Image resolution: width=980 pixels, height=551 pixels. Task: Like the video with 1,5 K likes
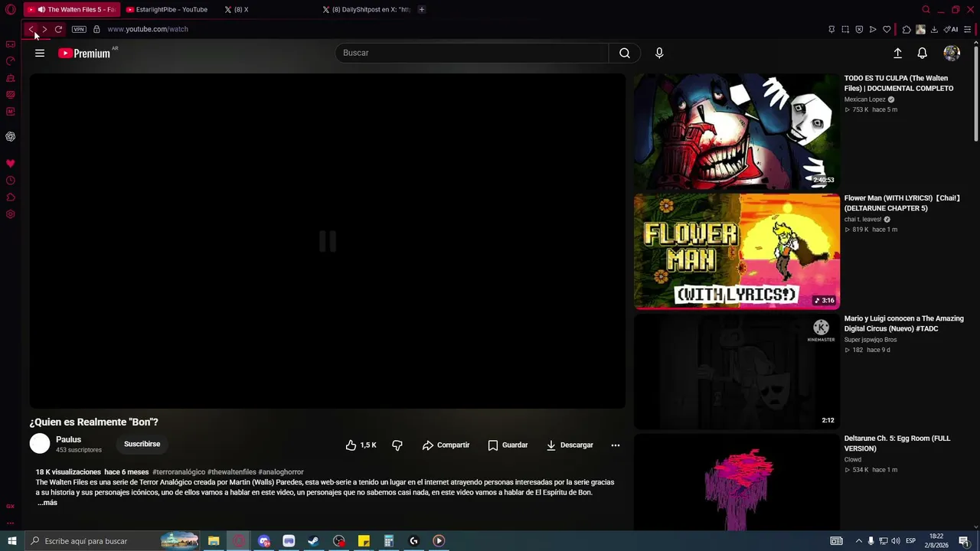pos(361,445)
